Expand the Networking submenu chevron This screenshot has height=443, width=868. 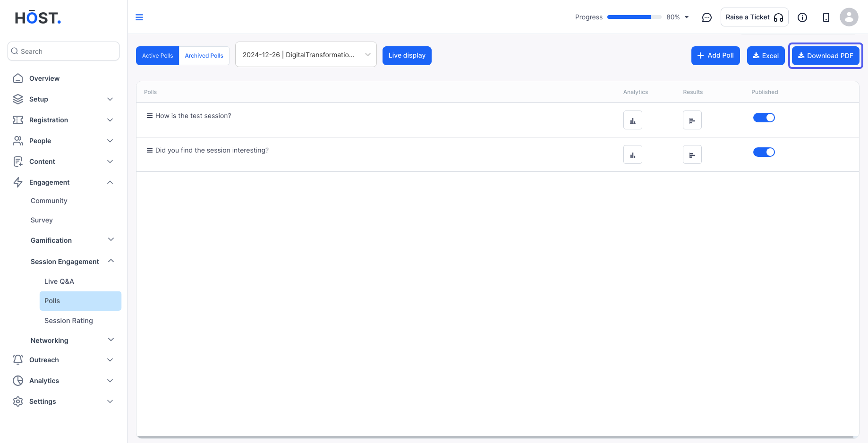coord(111,340)
